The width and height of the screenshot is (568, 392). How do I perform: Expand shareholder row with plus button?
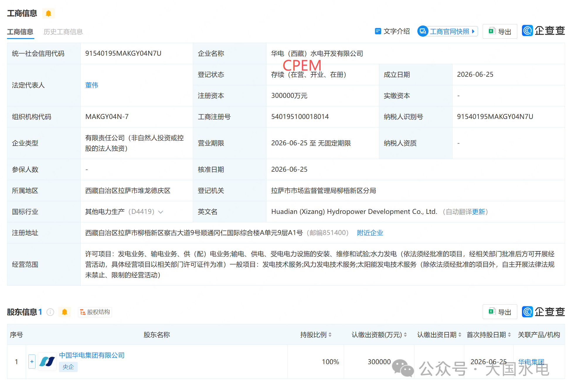pyautogui.click(x=32, y=362)
